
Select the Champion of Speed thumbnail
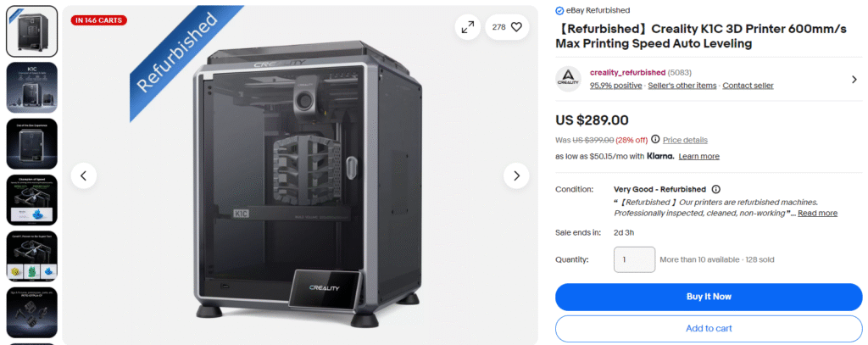[31, 200]
